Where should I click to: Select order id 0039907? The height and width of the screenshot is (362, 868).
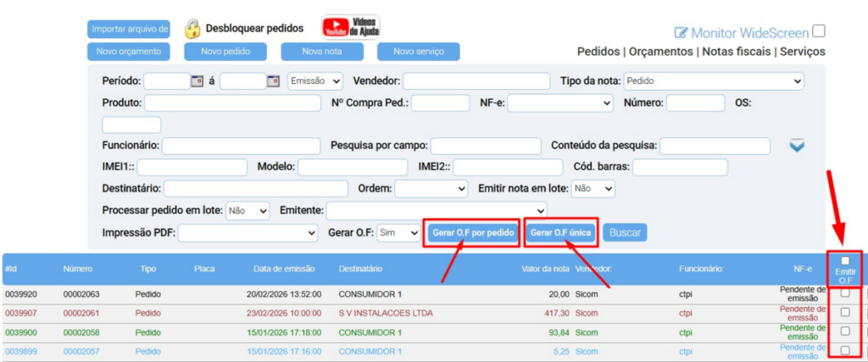tap(21, 314)
